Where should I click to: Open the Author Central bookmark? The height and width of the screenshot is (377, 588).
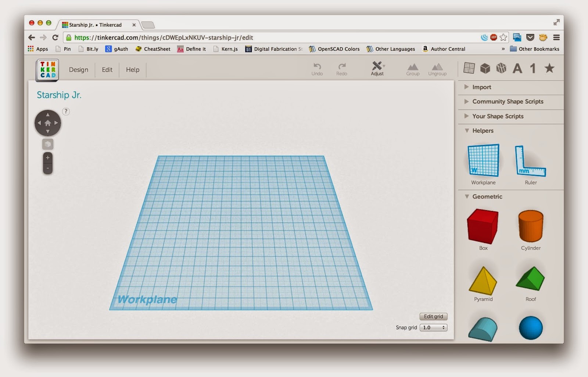pos(444,49)
